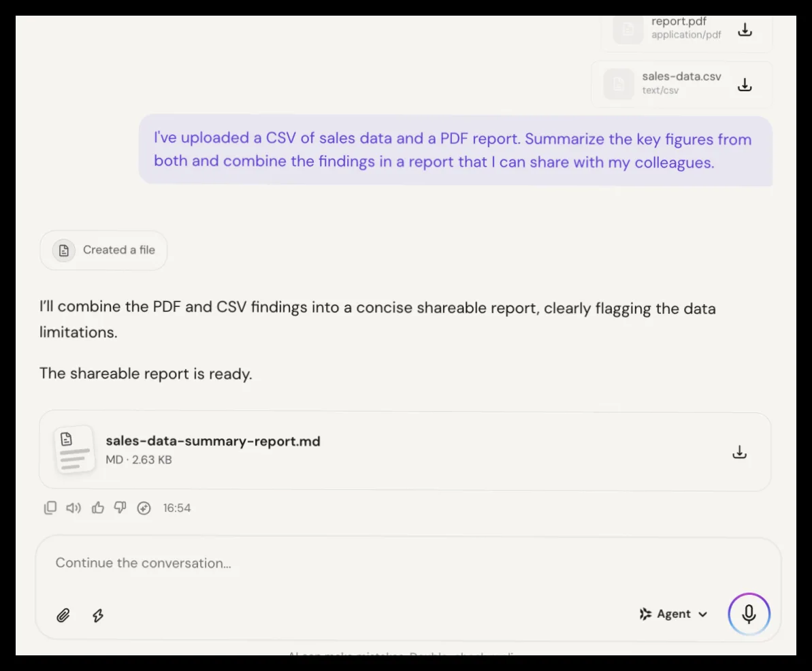Open quick actions lightning bolt icon
The height and width of the screenshot is (671, 812).
tap(98, 615)
